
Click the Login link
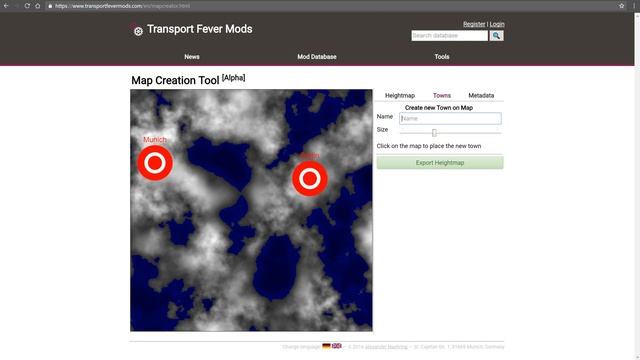497,24
